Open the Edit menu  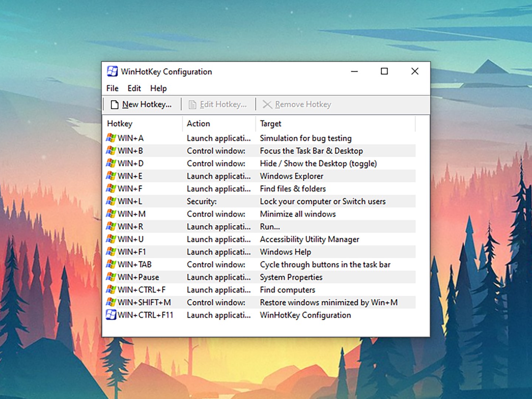click(x=134, y=88)
